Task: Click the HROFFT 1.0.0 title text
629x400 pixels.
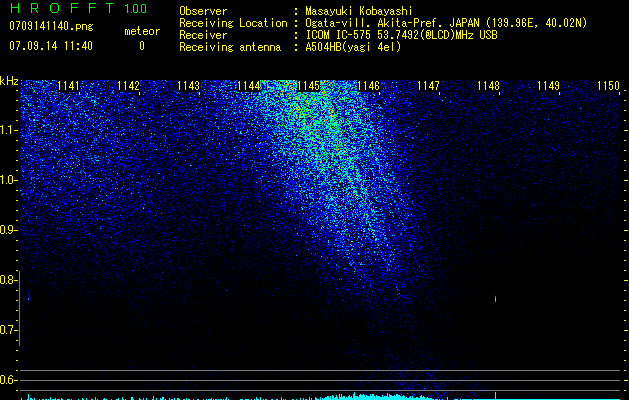Action: (78, 8)
